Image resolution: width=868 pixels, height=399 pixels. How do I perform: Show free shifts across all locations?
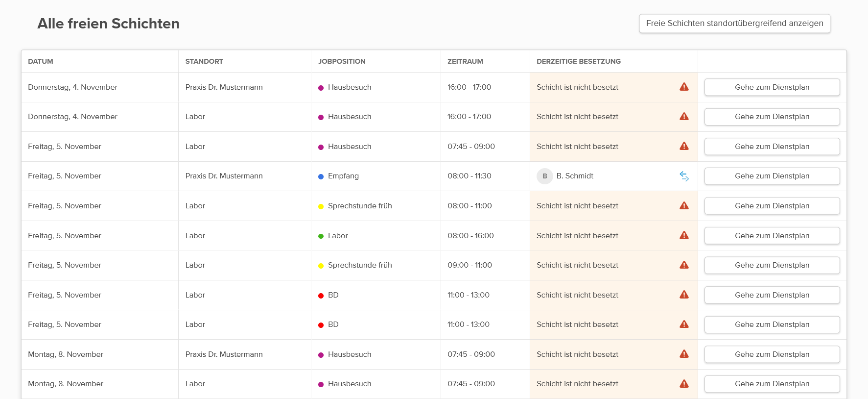734,24
